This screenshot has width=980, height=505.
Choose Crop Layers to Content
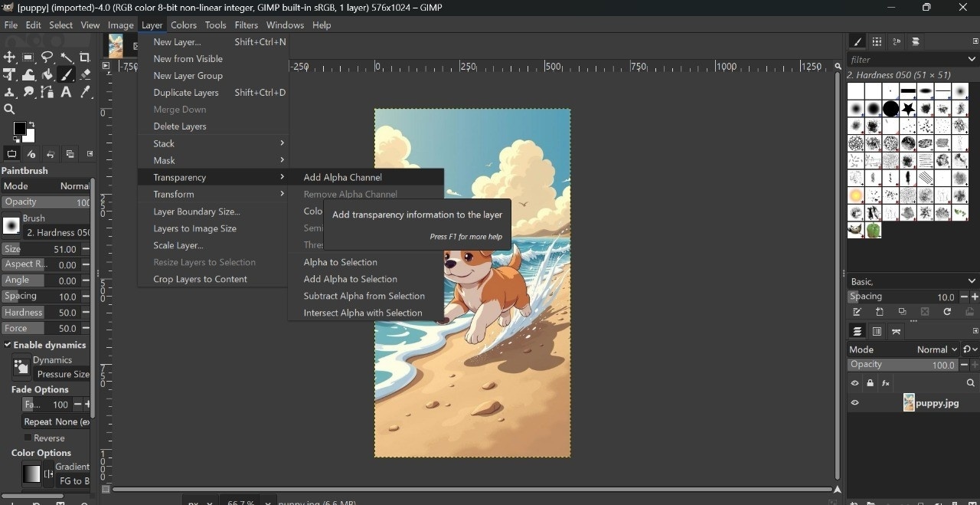coord(214,279)
